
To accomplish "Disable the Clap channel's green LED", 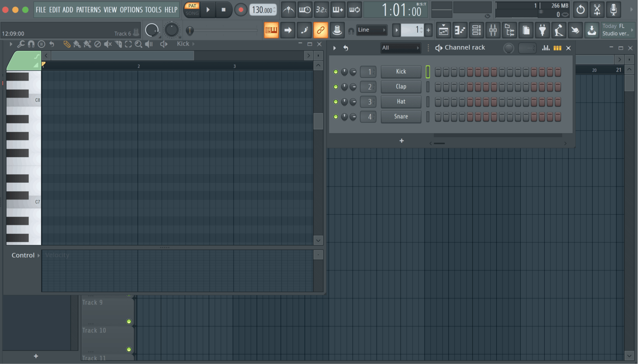I will [x=335, y=86].
